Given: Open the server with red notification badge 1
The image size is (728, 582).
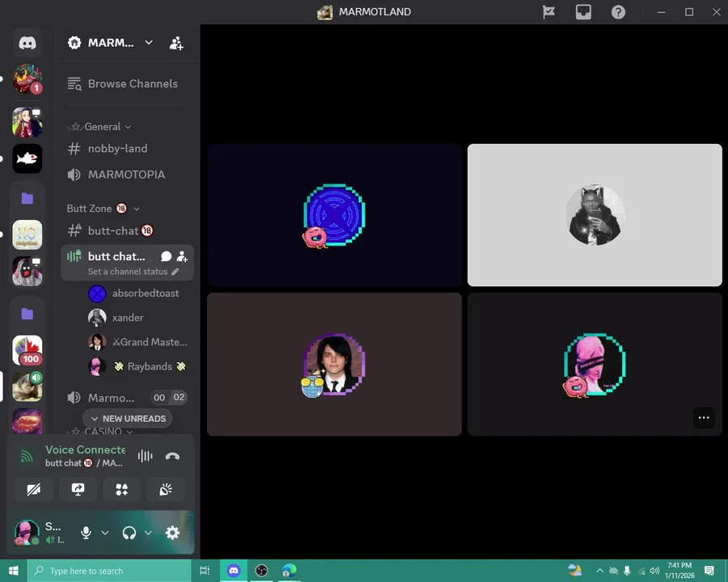Looking at the screenshot, I should click(x=28, y=79).
